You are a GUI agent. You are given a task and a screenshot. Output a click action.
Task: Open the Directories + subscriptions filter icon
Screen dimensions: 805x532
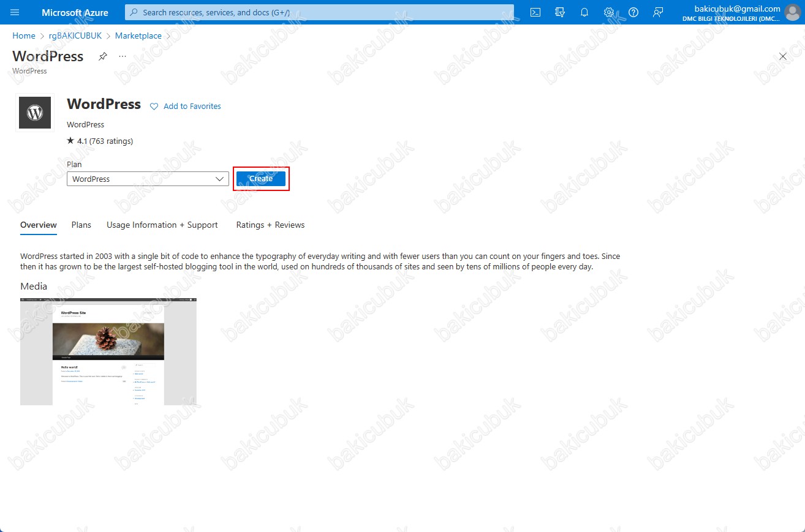click(560, 12)
